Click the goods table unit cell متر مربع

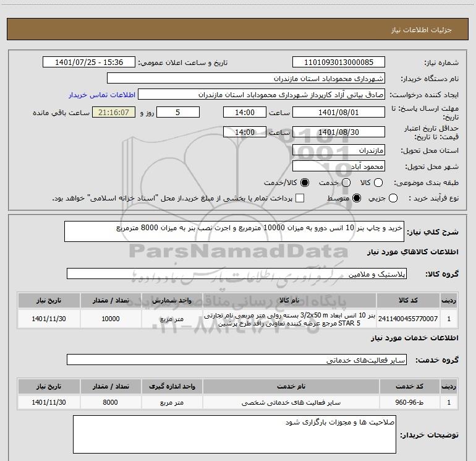tap(172, 319)
